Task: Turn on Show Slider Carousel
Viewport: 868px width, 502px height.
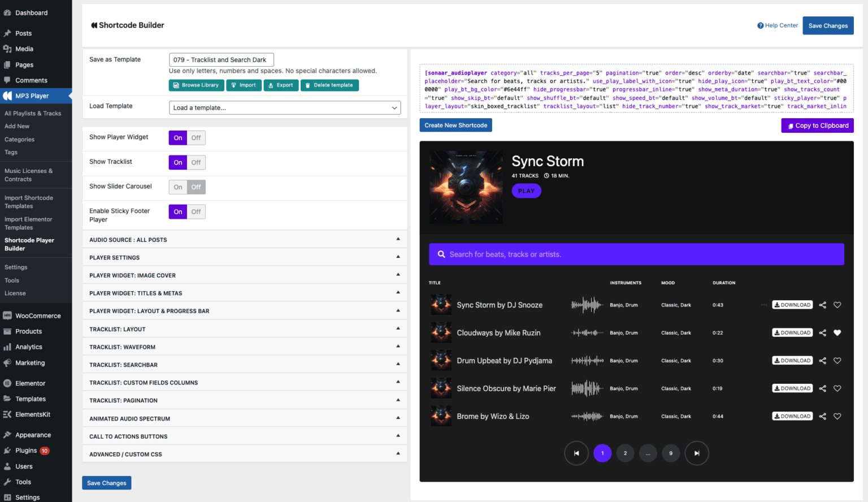Action: click(178, 187)
